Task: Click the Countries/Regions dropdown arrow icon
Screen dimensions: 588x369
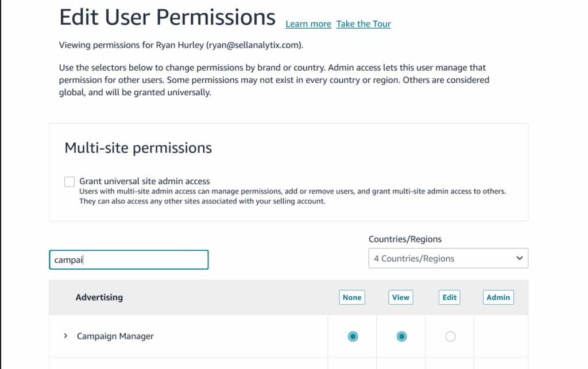Action: (519, 258)
